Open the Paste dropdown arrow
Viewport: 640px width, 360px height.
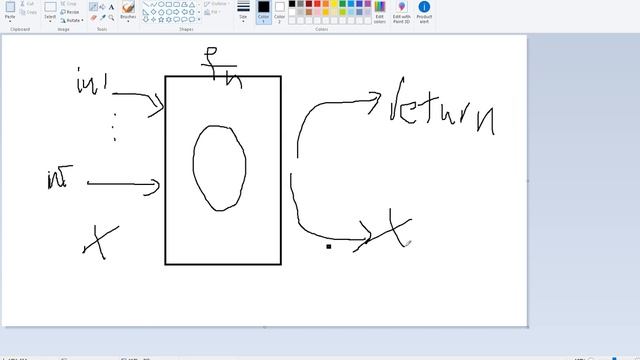(x=10, y=20)
